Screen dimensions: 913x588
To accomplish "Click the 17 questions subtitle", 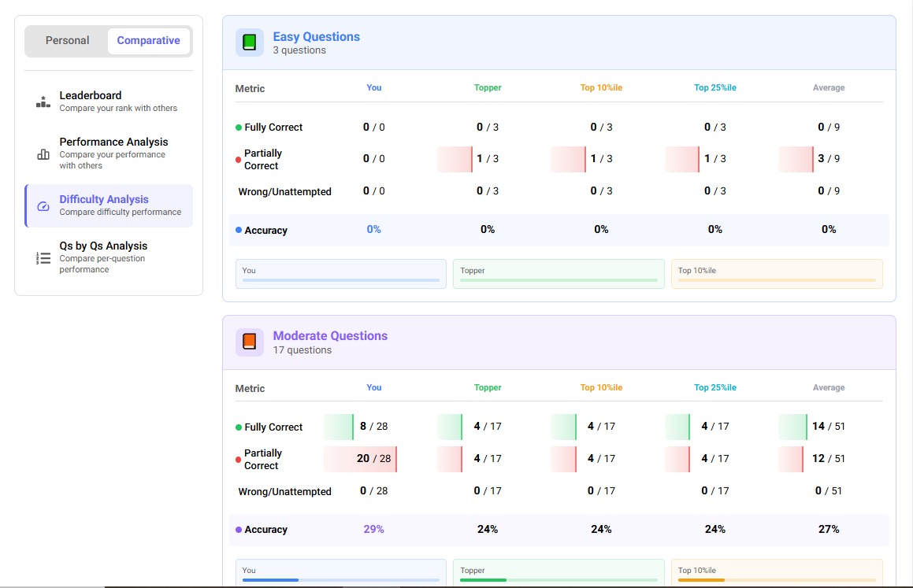I will [x=302, y=350].
